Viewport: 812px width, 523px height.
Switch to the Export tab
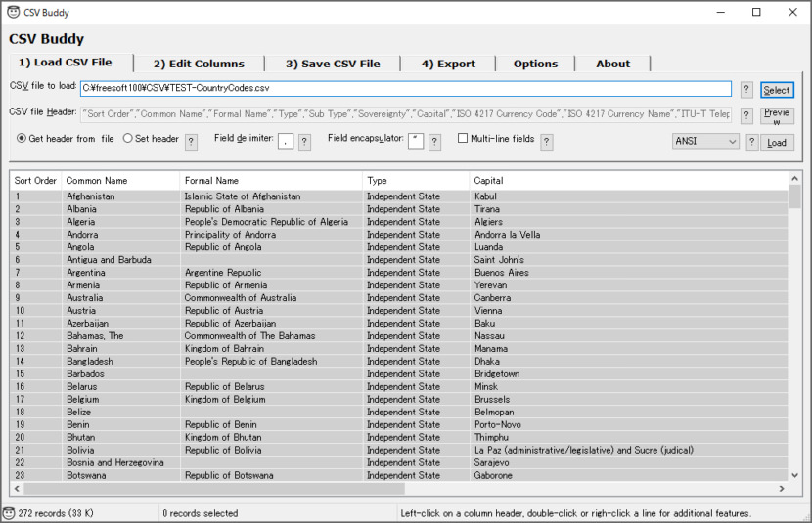(448, 64)
